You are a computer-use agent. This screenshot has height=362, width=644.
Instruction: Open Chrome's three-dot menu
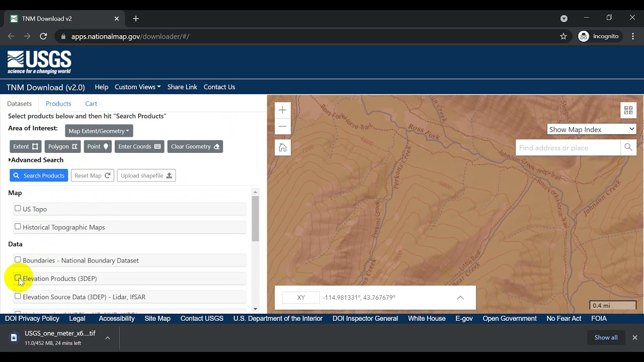point(633,36)
